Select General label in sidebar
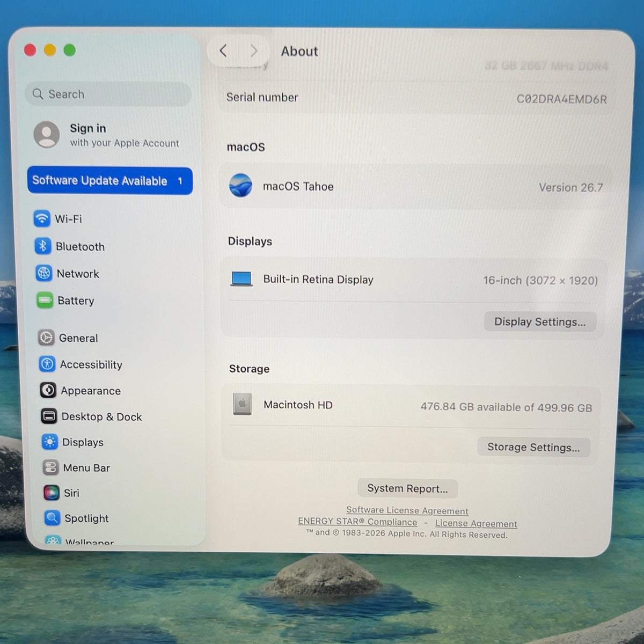 pyautogui.click(x=78, y=338)
